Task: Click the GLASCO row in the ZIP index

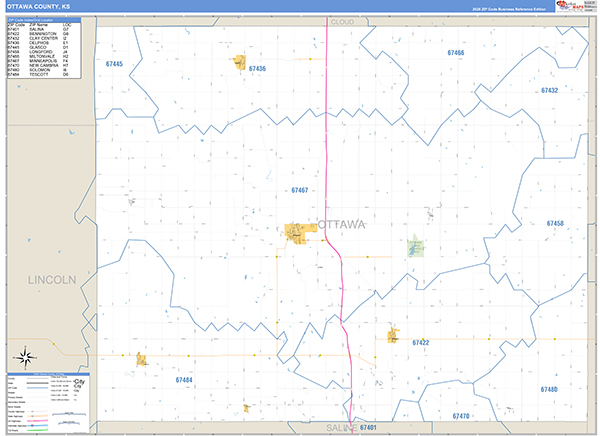Action: [38, 47]
